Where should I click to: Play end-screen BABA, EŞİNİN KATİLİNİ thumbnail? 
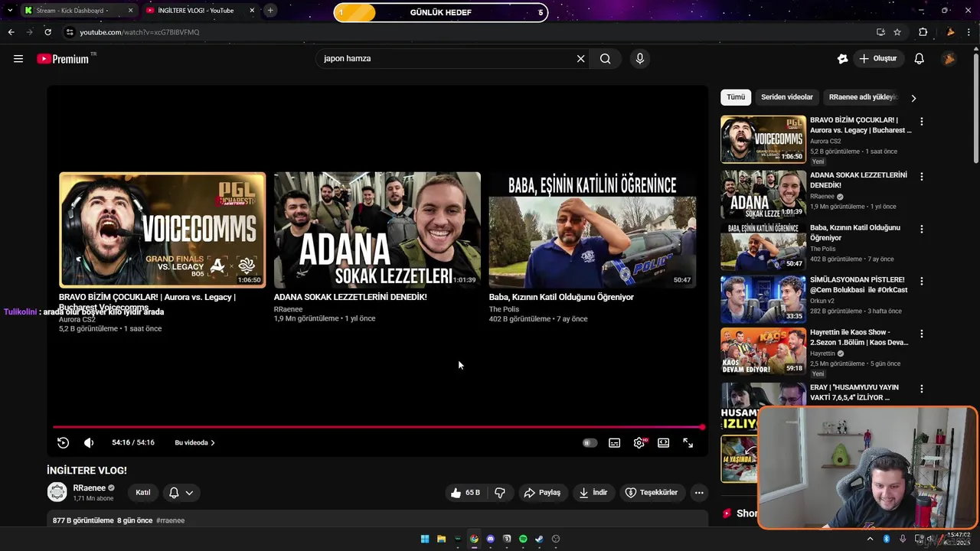(x=593, y=230)
